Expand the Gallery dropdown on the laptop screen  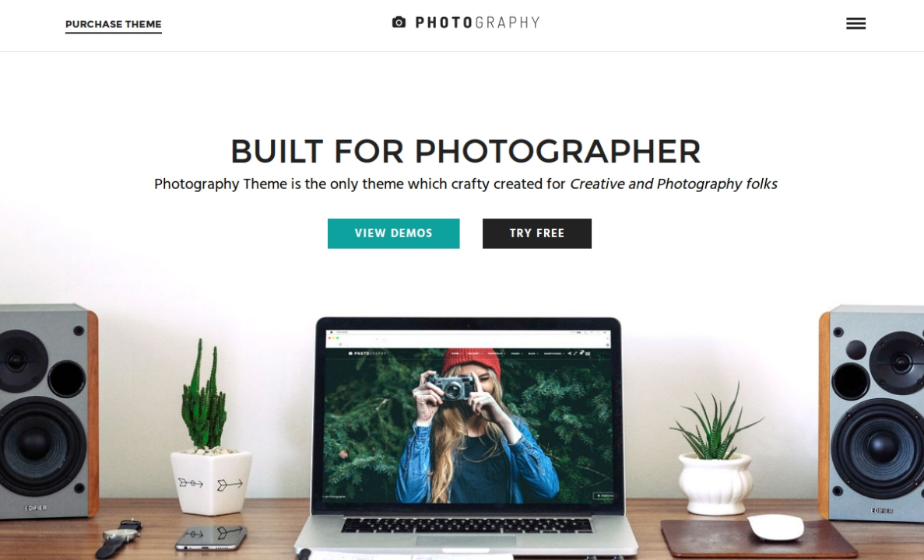(474, 353)
